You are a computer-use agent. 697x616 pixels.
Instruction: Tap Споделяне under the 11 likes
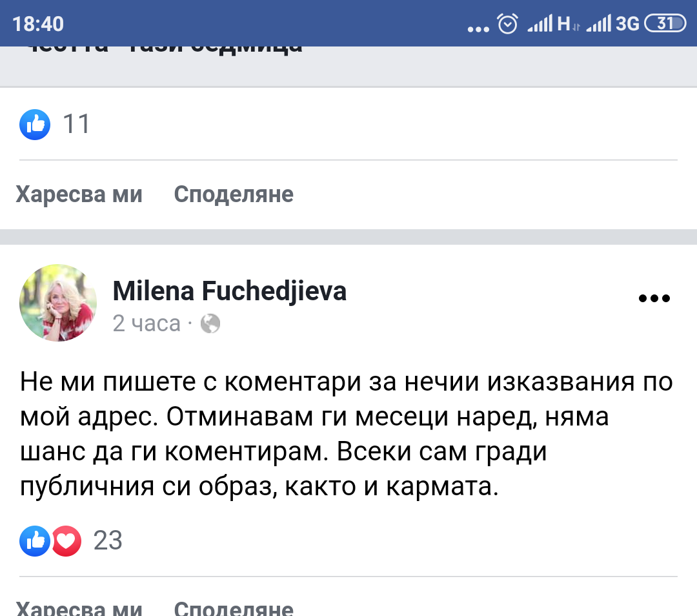[234, 194]
